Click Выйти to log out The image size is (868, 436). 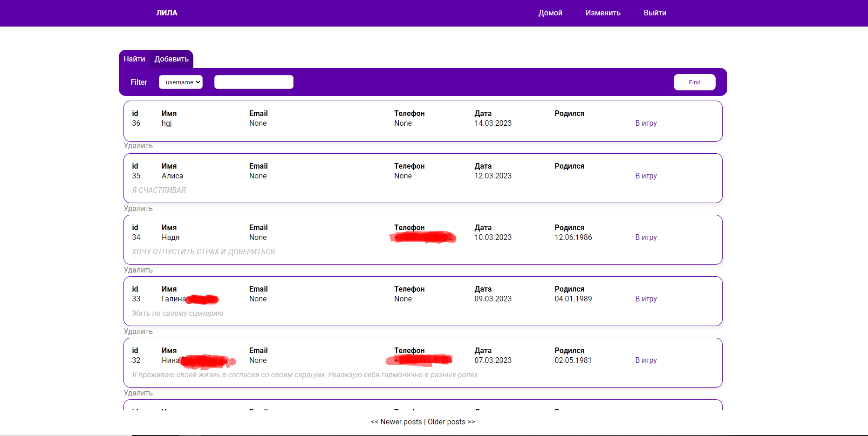coord(655,13)
